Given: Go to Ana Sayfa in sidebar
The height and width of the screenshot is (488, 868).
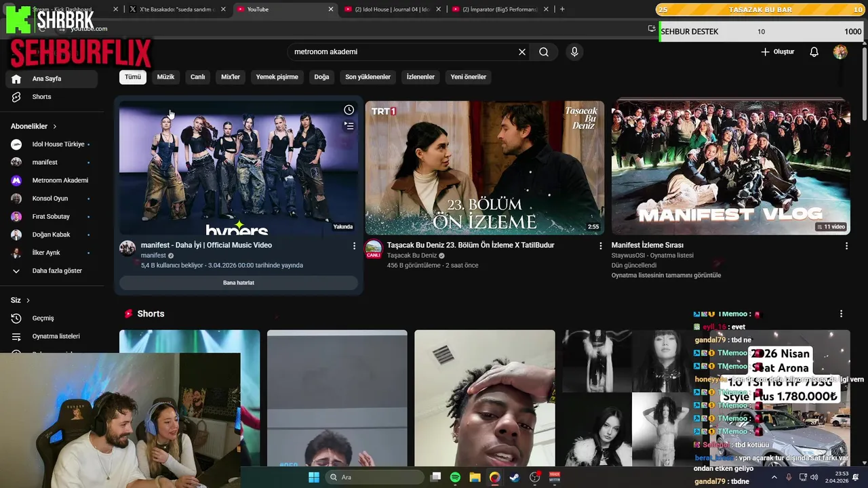Looking at the screenshot, I should 52,79.
